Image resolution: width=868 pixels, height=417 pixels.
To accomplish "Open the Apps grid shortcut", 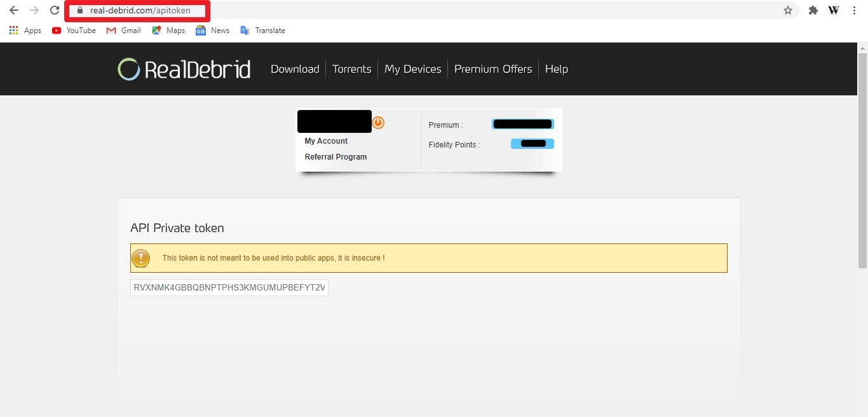I will pos(25,31).
